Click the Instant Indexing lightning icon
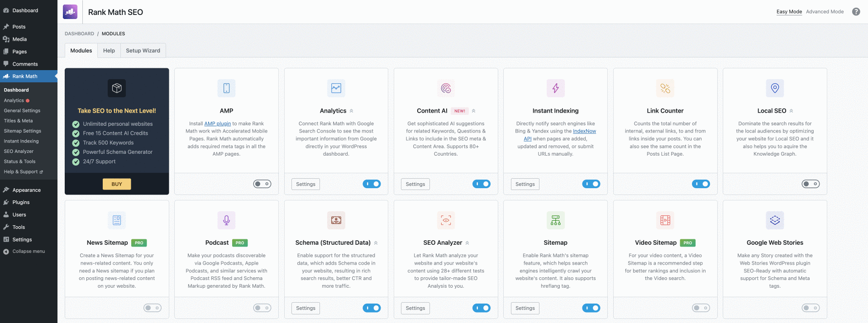868x323 pixels. coord(556,88)
